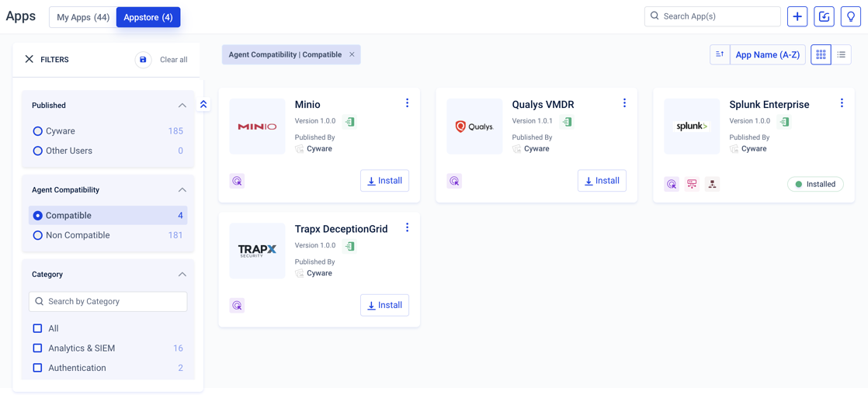Check the Analytics & SIEM category

pos(37,348)
